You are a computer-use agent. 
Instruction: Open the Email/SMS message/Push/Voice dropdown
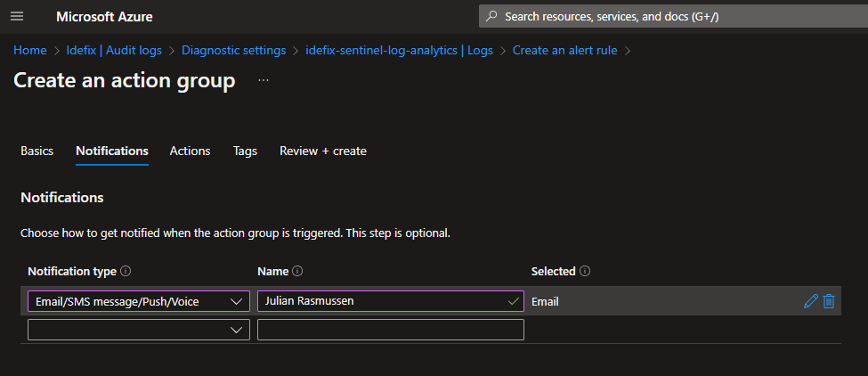138,301
